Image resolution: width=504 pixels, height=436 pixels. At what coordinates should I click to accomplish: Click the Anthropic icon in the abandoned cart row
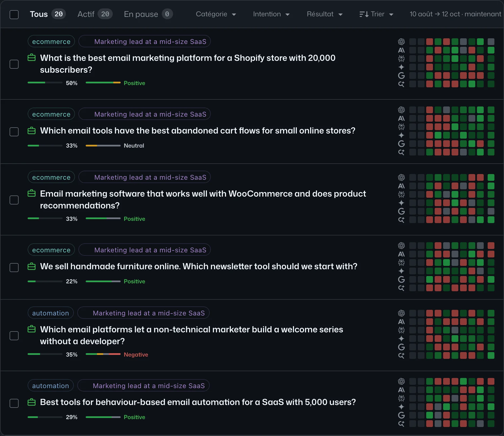pos(401,118)
